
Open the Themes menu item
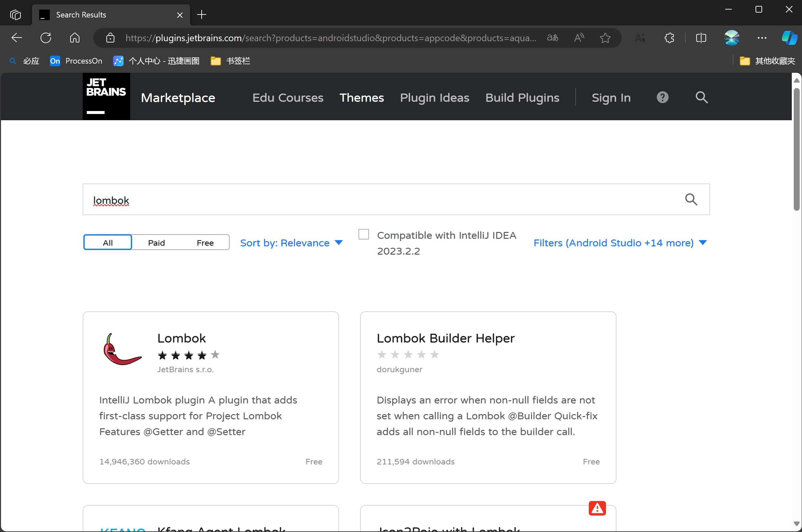pos(361,98)
